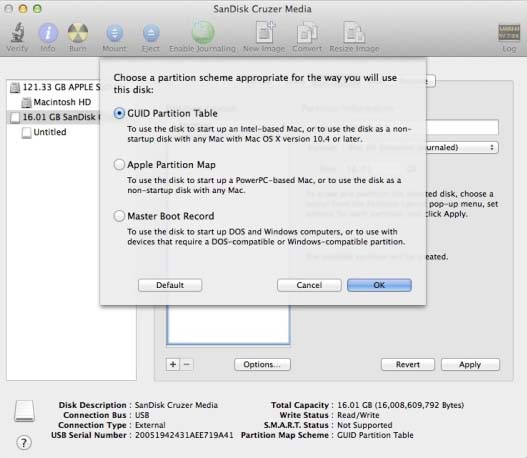
Task: Open the Format dropdown ending in 'urnaled)'
Action: [462, 148]
